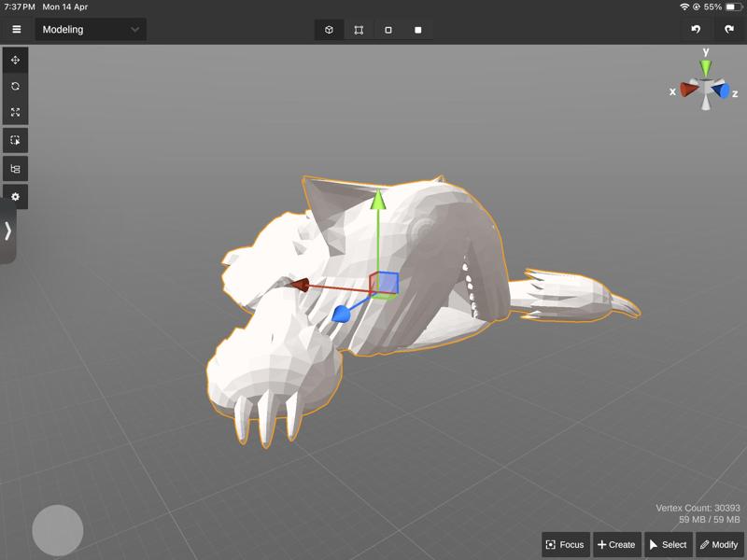747x560 pixels.
Task: Click the blue Z axis cone on view gizmo
Action: point(721,90)
